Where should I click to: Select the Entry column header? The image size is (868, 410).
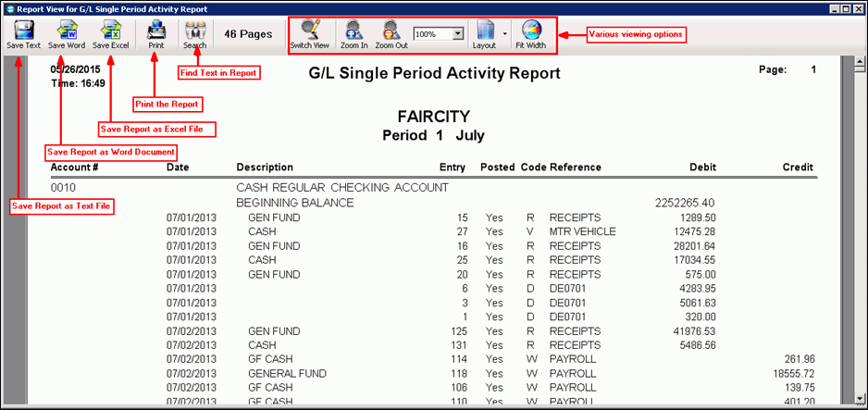click(x=453, y=168)
